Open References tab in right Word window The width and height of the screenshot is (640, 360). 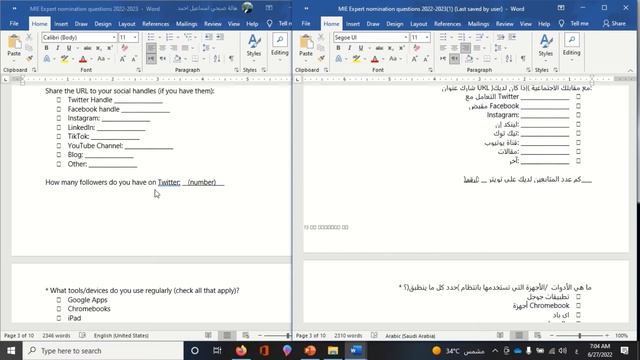[x=447, y=24]
